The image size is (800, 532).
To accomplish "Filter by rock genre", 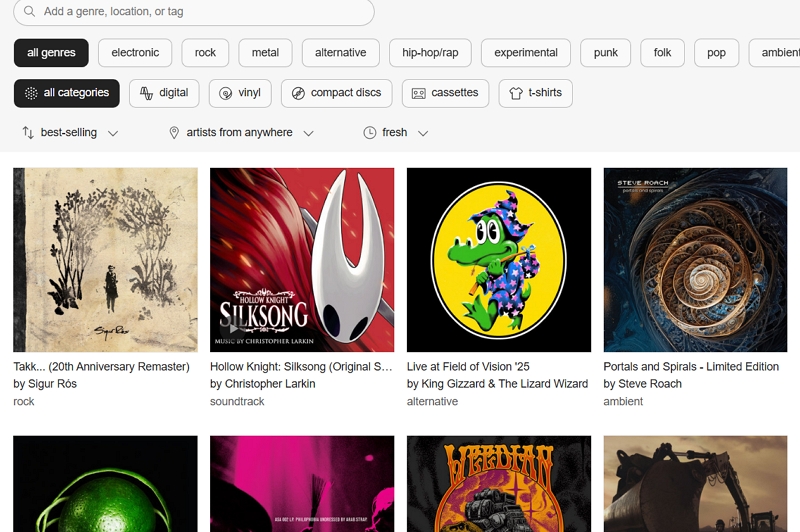I will (x=205, y=53).
